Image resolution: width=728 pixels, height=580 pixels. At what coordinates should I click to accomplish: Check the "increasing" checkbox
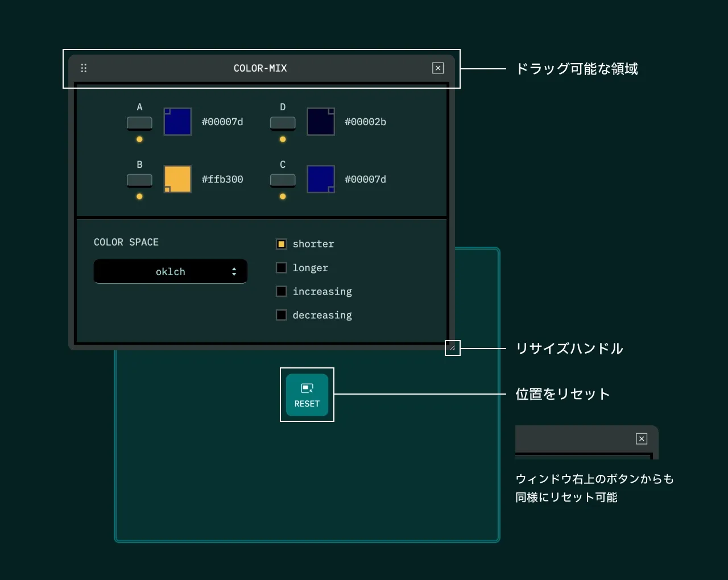click(x=281, y=291)
